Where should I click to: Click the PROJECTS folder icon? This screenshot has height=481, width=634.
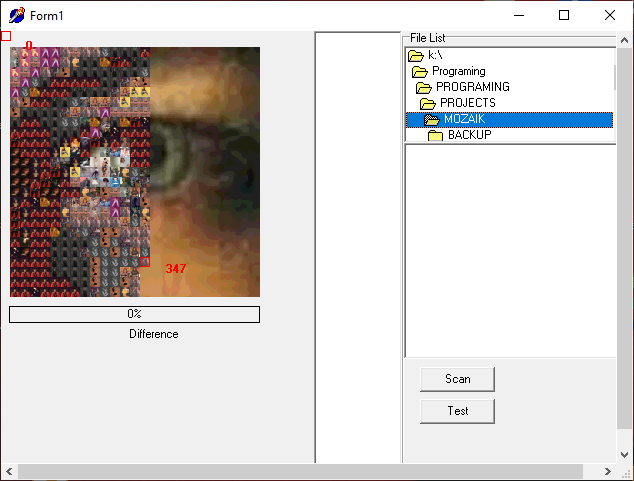click(x=428, y=103)
